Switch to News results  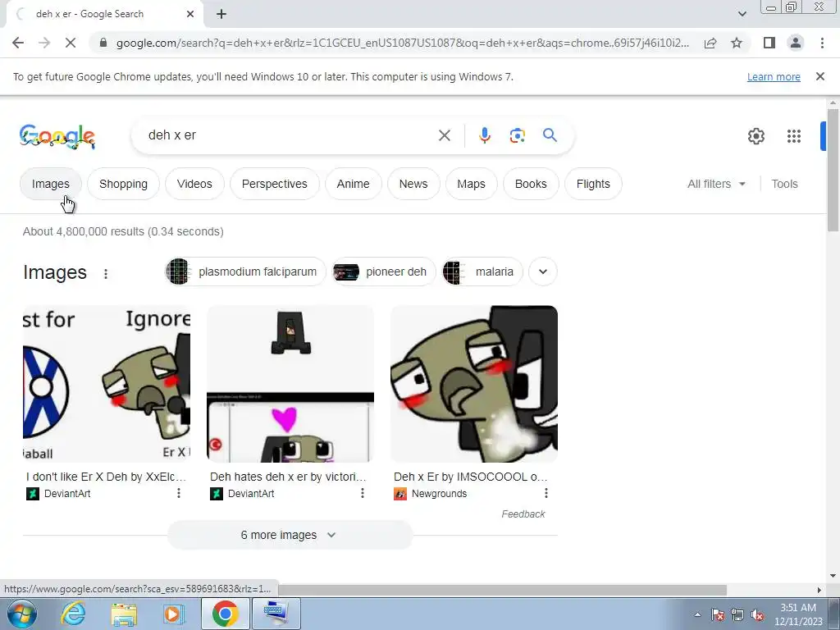[x=413, y=184]
